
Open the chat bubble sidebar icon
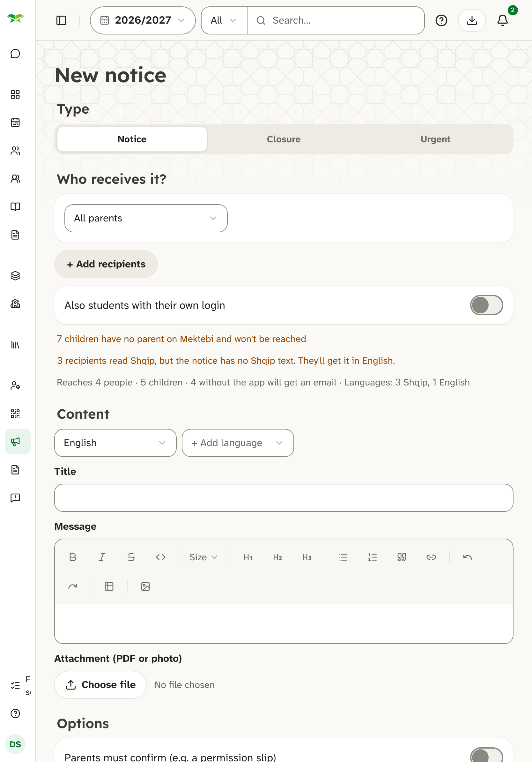pyautogui.click(x=15, y=54)
